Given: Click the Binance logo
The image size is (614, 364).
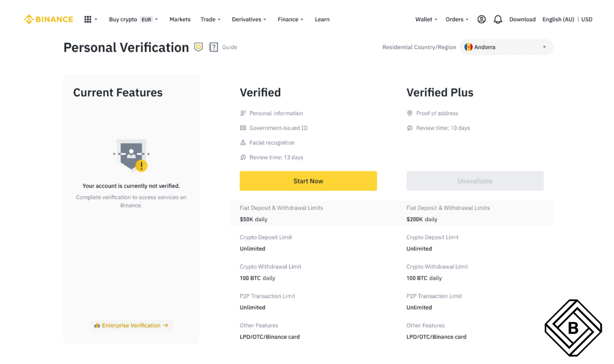Looking at the screenshot, I should (x=48, y=19).
